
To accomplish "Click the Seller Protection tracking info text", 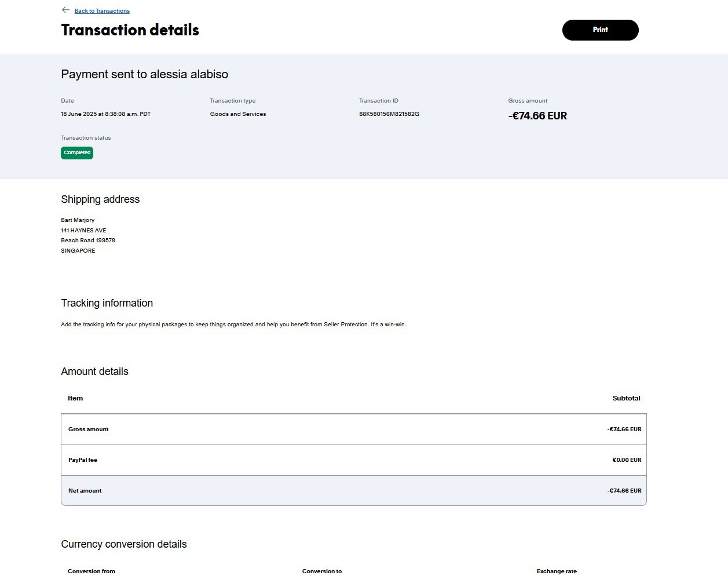I will coord(233,325).
